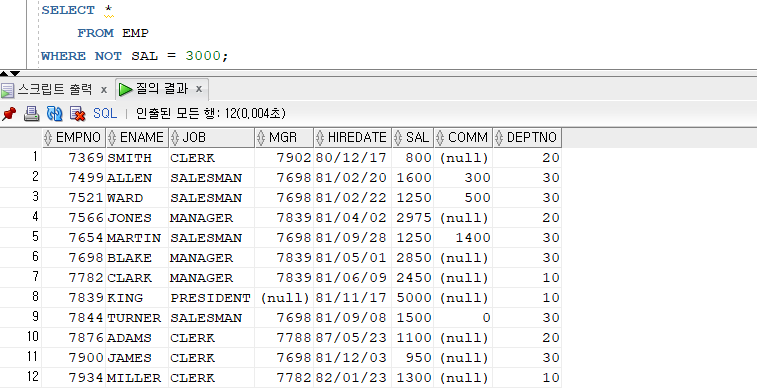Select the ALLEN name cell

(137, 178)
